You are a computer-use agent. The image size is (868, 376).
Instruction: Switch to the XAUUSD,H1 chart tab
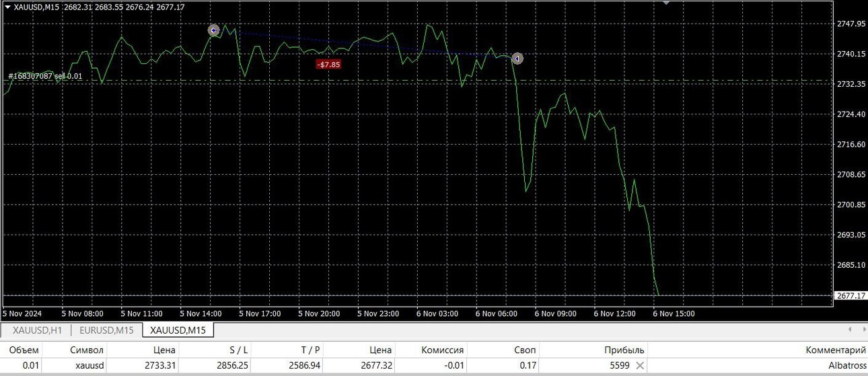(x=38, y=330)
